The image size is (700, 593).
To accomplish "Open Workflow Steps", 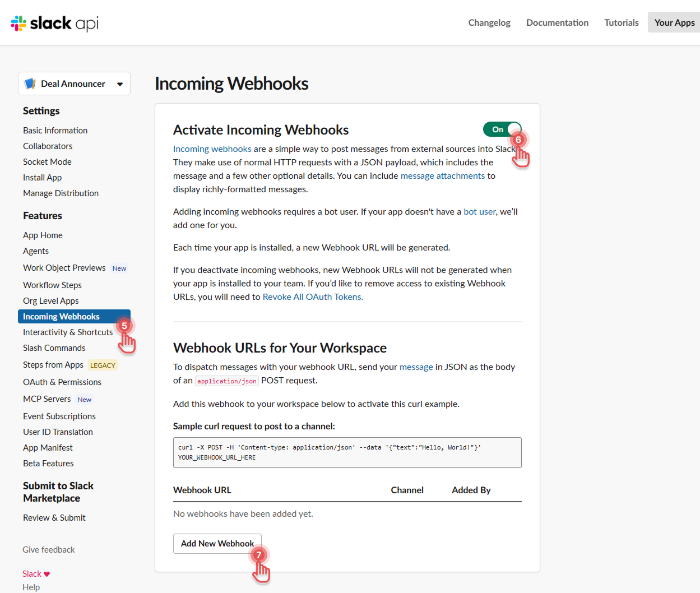I will (52, 285).
